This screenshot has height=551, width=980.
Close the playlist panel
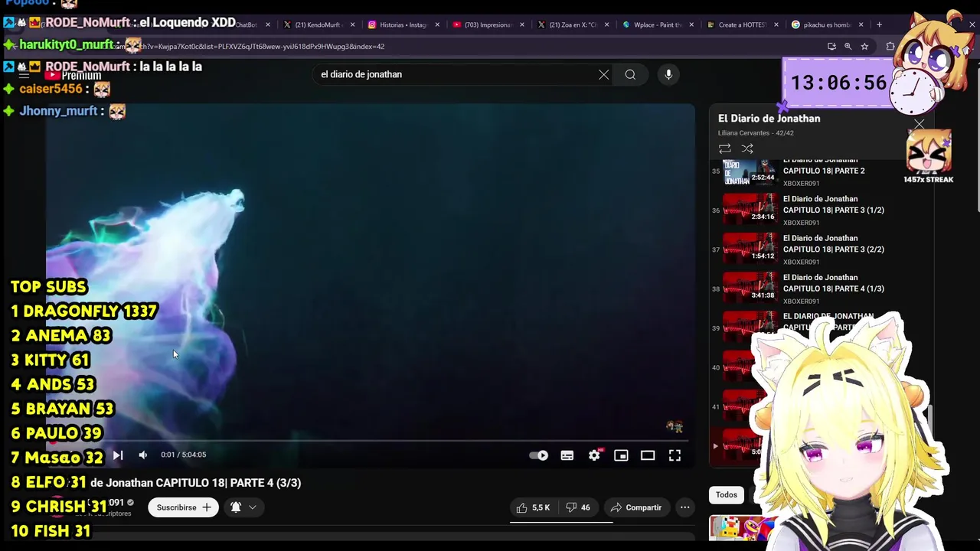coord(919,125)
